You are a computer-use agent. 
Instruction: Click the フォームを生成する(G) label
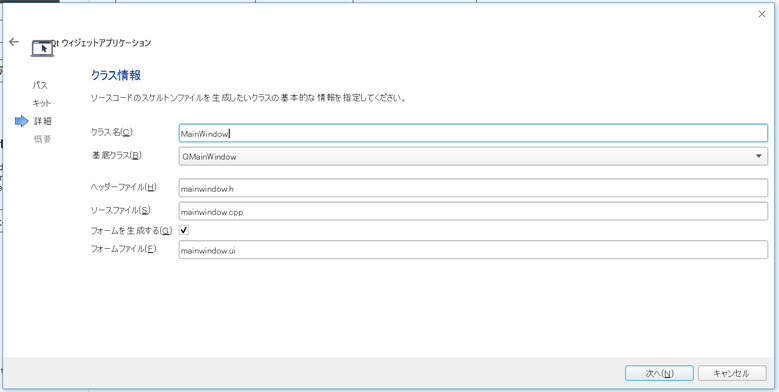tap(132, 231)
